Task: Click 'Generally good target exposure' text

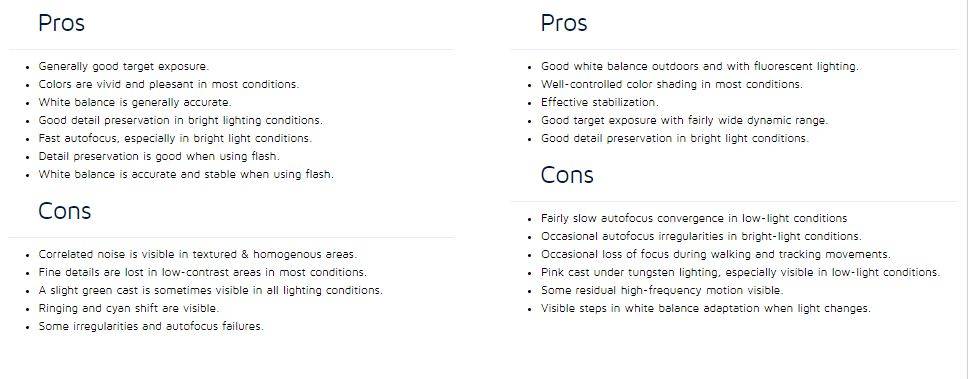Action: click(123, 67)
